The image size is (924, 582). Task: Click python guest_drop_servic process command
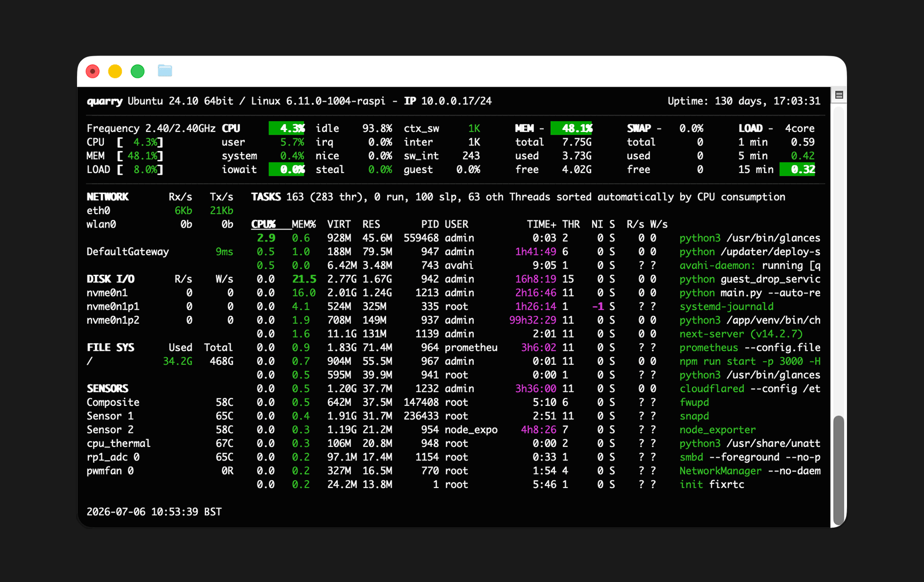click(x=750, y=279)
